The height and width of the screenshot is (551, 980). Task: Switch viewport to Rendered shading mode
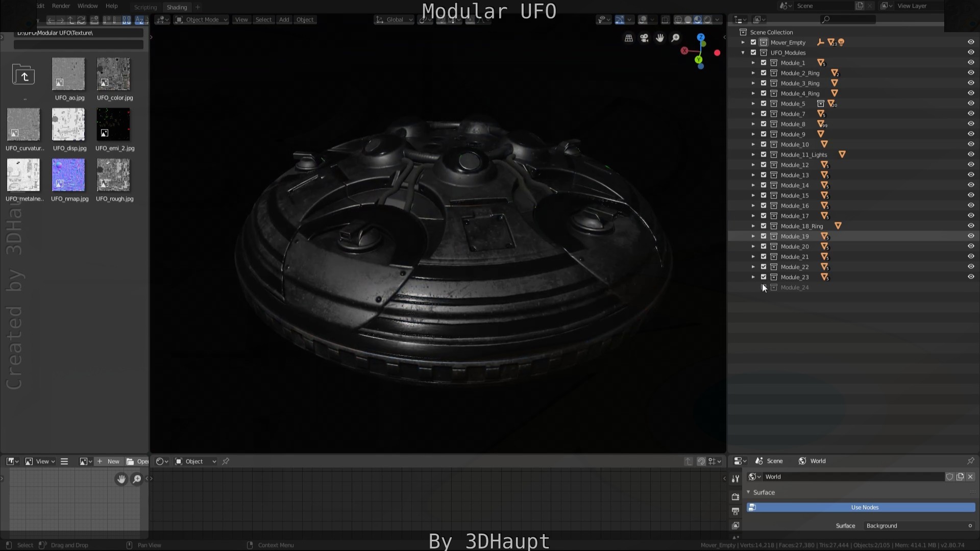pos(708,19)
